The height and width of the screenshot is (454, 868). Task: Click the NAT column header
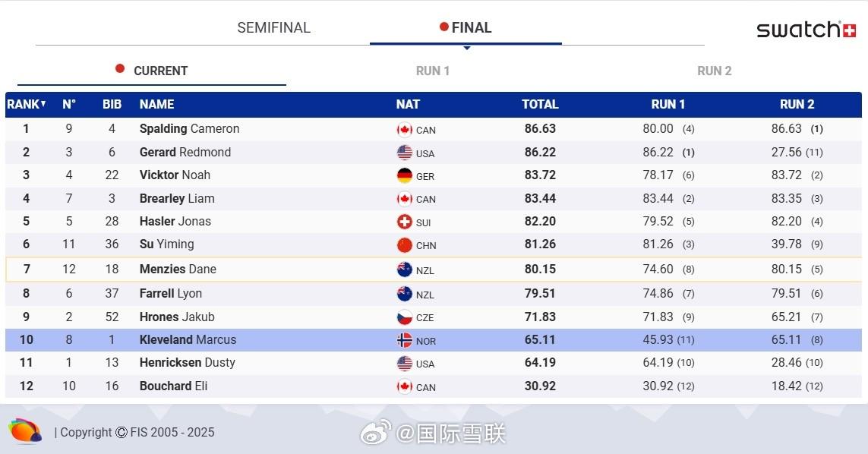408,104
